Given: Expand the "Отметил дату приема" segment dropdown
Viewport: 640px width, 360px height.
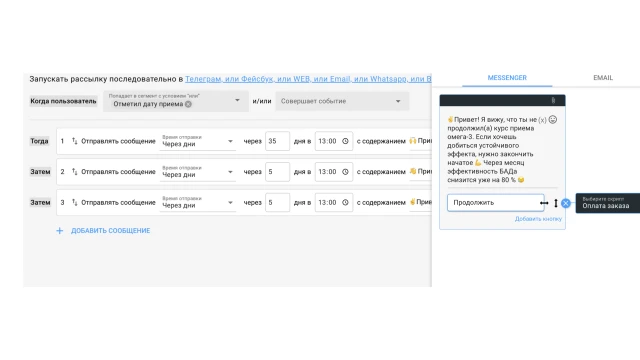Looking at the screenshot, I should pos(237,100).
